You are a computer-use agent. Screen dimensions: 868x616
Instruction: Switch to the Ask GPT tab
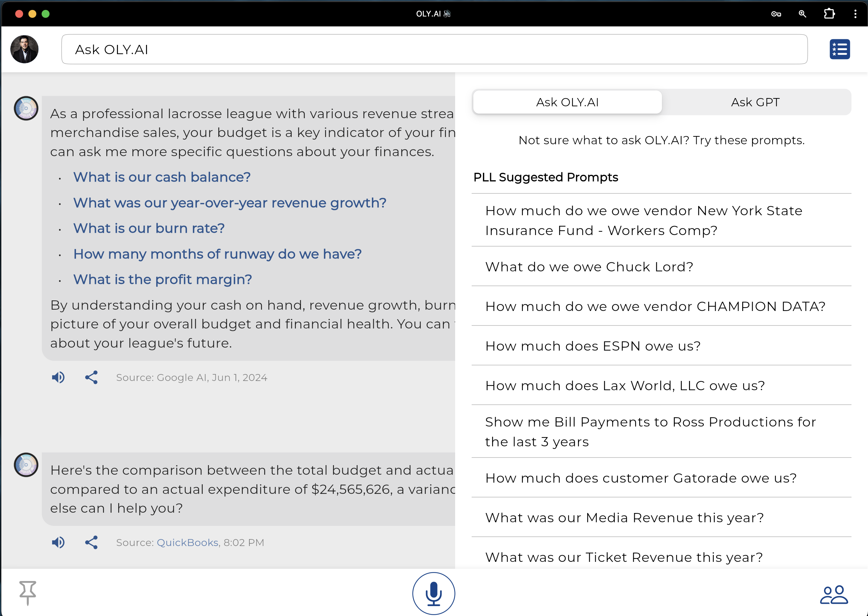click(x=755, y=102)
